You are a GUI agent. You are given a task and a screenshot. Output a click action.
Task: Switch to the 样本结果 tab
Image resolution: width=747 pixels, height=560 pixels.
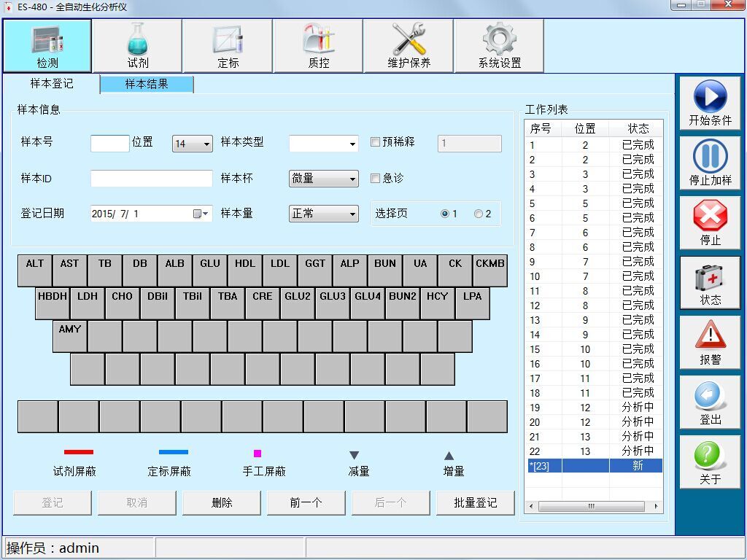147,85
